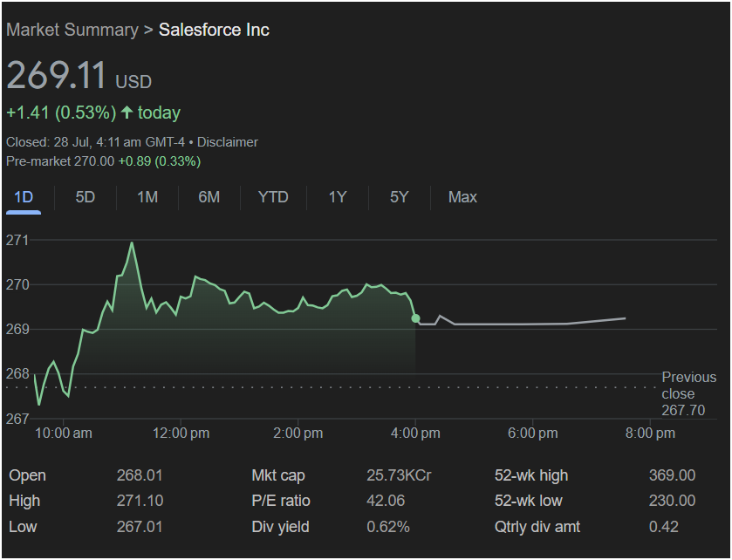Click the Low value 267.01
Viewport: 732px width, 560px height.
click(140, 526)
